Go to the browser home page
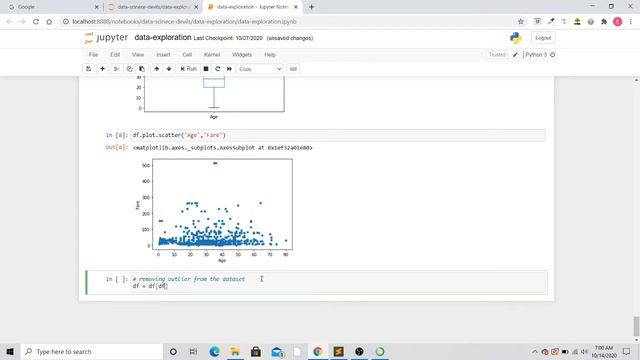 click(x=49, y=22)
